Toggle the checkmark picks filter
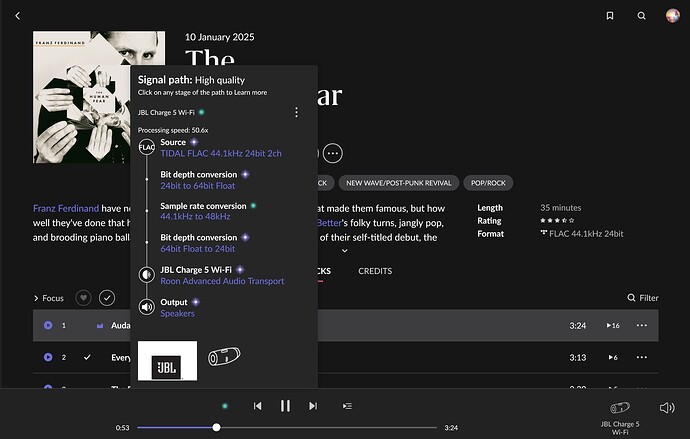This screenshot has width=690, height=439. tap(107, 298)
